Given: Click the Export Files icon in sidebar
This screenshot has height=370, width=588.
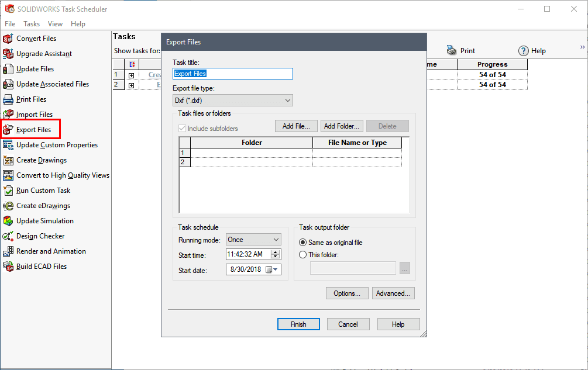Looking at the screenshot, I should (8, 130).
